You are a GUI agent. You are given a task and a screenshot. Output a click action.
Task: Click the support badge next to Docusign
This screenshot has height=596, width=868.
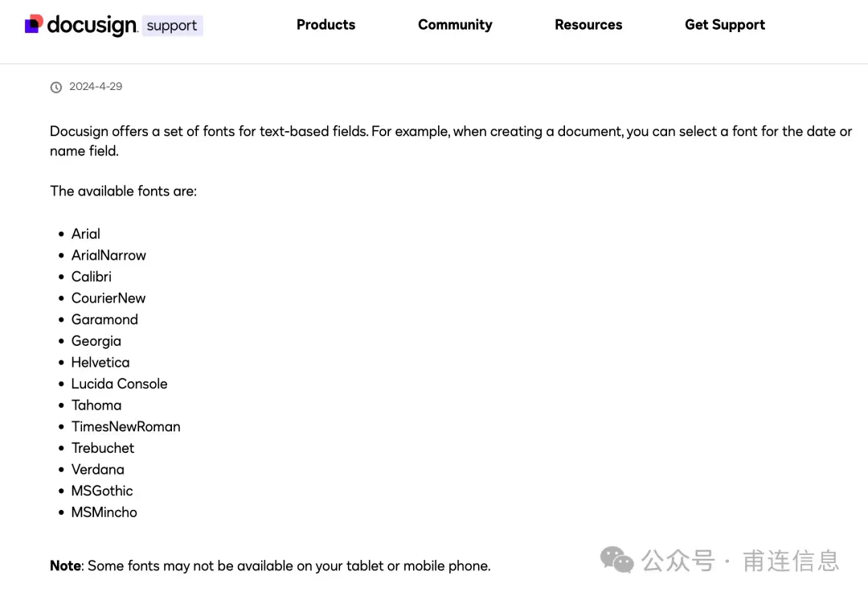tap(172, 26)
